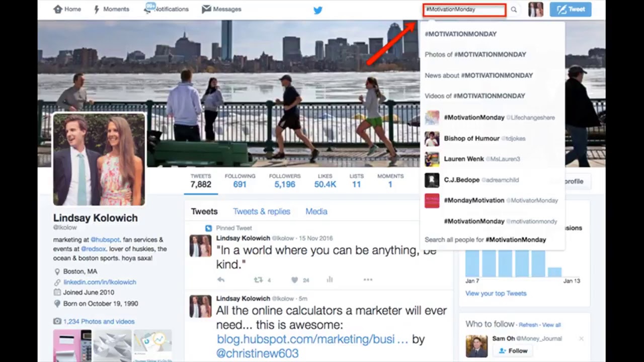Open Following count 691
The width and height of the screenshot is (644, 362).
click(240, 181)
